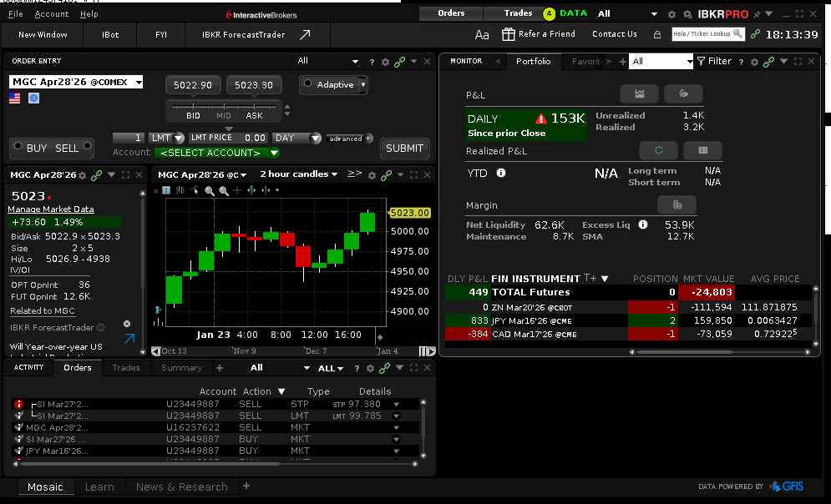The image size is (831, 504).
Task: Click the ask price 5023.30 button
Action: click(x=254, y=85)
